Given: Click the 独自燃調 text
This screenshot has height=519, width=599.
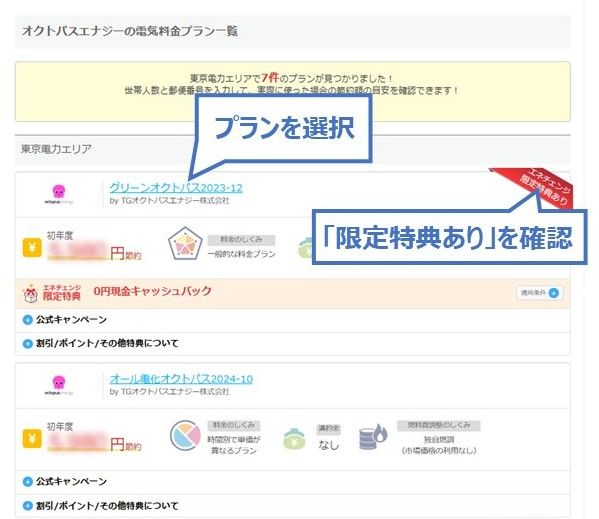Looking at the screenshot, I should [439, 439].
